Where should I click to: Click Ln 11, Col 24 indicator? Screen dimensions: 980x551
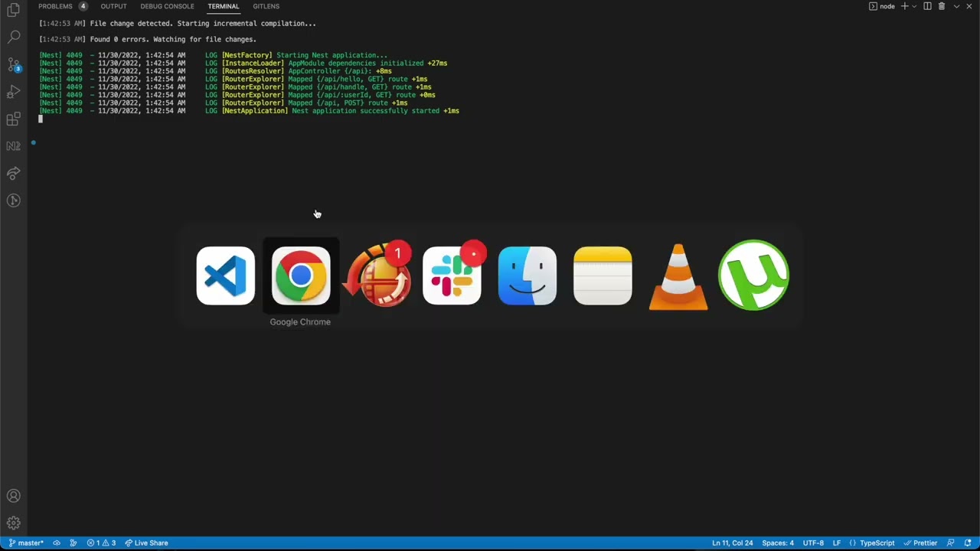732,543
